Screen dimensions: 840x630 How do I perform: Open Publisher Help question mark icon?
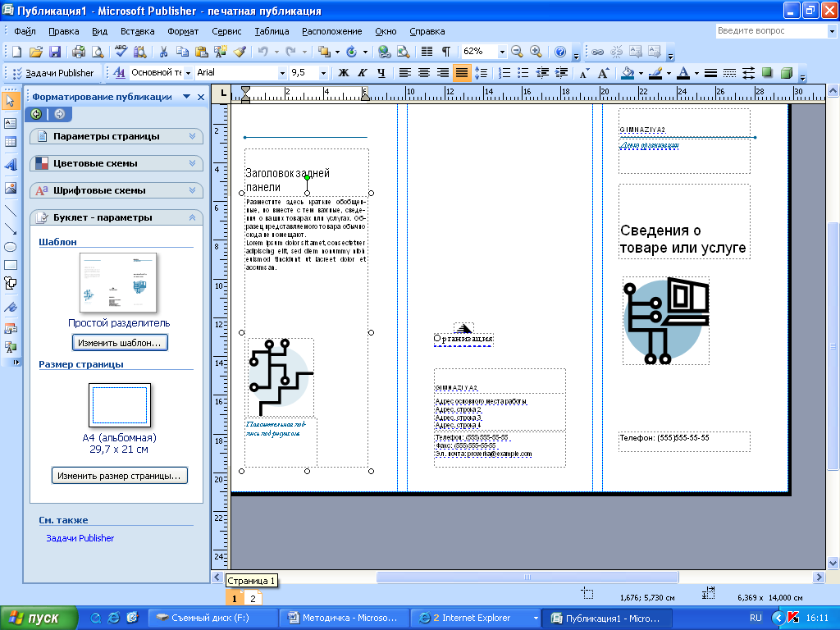tap(559, 52)
